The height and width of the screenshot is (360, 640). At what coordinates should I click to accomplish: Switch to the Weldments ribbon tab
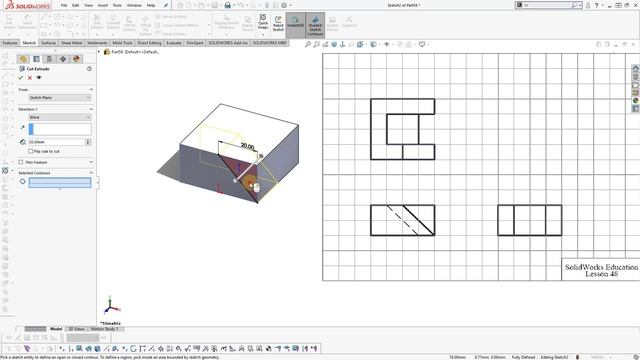(x=97, y=43)
